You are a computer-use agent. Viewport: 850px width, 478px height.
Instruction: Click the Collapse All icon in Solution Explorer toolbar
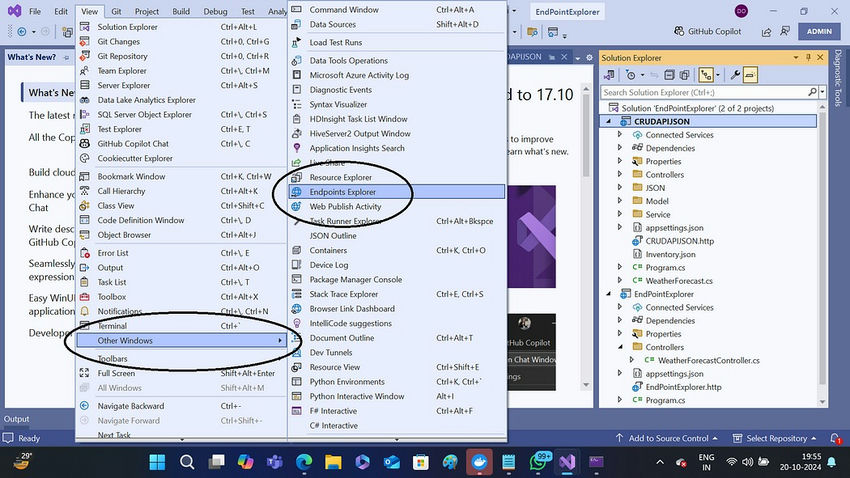[669, 75]
